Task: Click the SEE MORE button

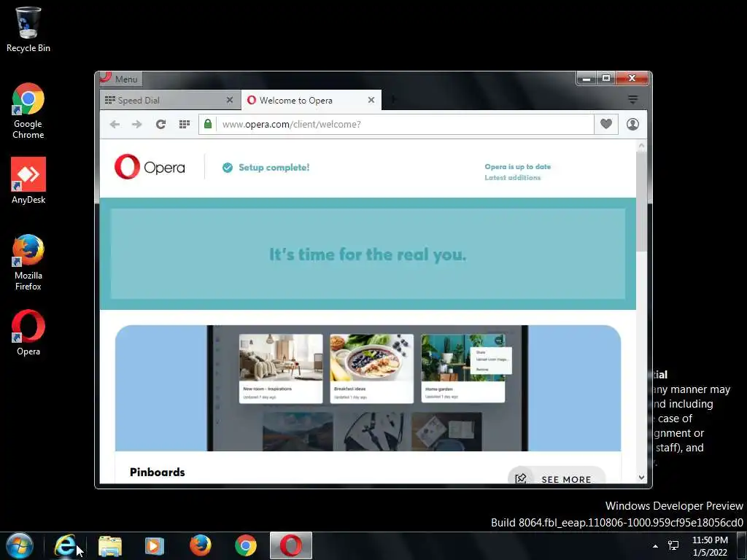Action: click(x=557, y=477)
